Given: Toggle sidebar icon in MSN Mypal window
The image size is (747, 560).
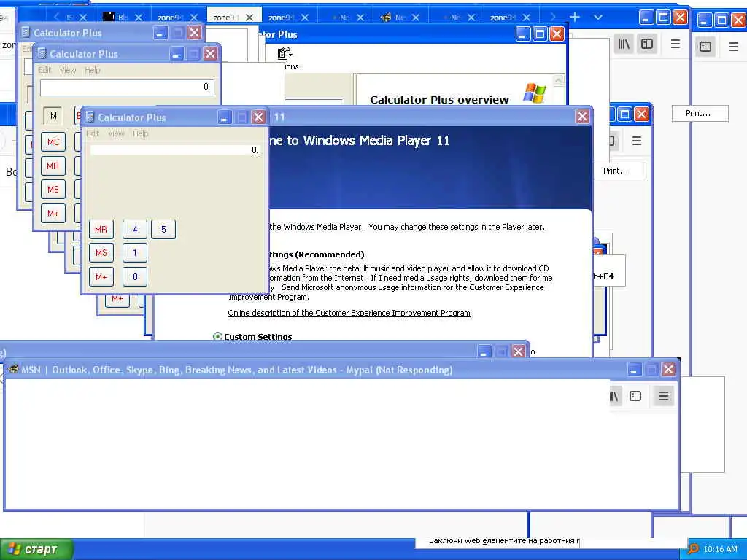Looking at the screenshot, I should tap(635, 396).
